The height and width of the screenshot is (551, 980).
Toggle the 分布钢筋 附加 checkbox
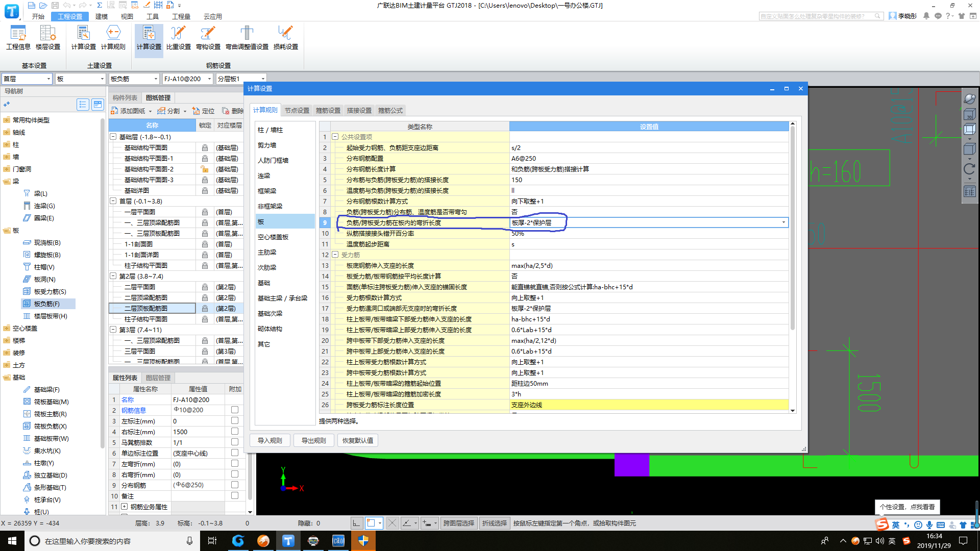[235, 485]
